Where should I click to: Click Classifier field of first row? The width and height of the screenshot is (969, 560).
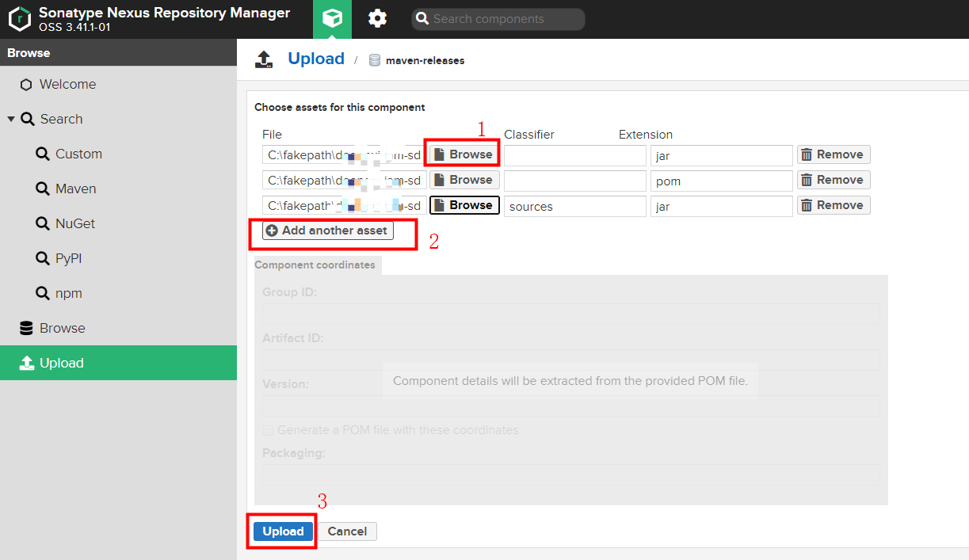[575, 155]
